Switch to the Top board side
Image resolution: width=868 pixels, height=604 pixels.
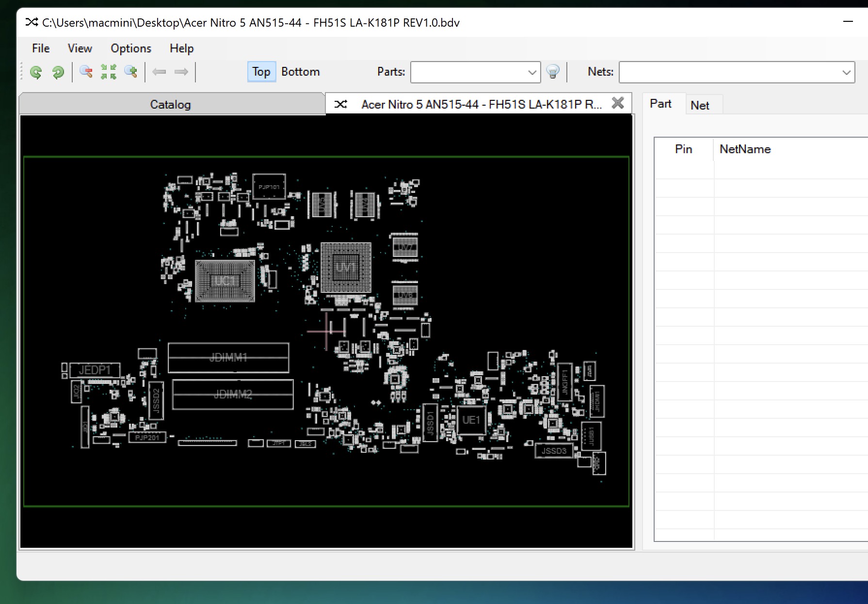(261, 72)
